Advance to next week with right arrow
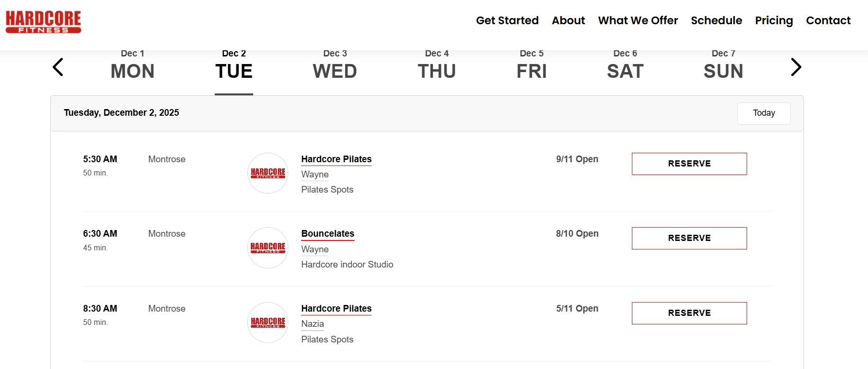 tap(796, 67)
